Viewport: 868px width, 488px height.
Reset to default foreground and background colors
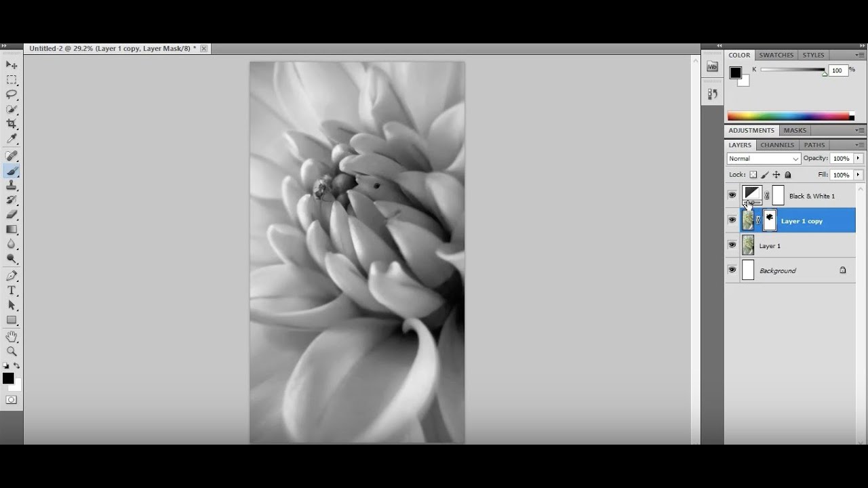click(6, 366)
